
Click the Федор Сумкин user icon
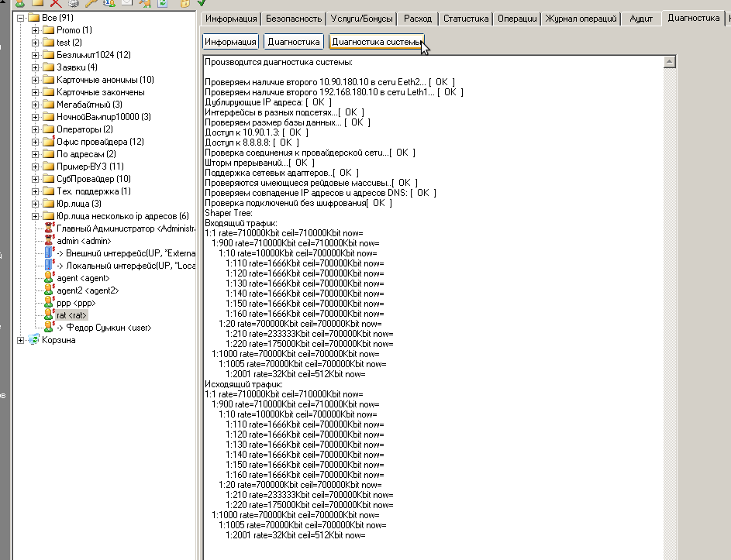click(49, 328)
